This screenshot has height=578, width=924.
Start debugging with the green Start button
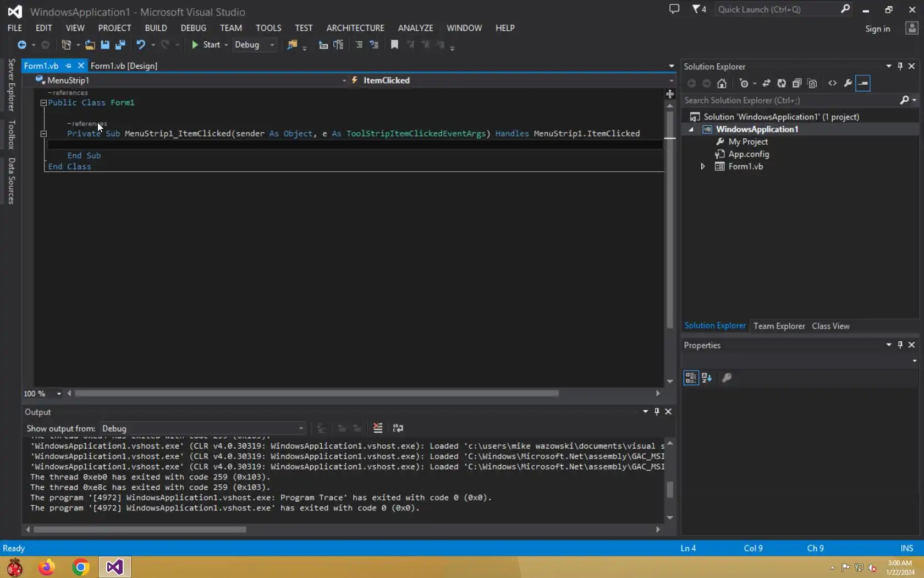click(206, 45)
